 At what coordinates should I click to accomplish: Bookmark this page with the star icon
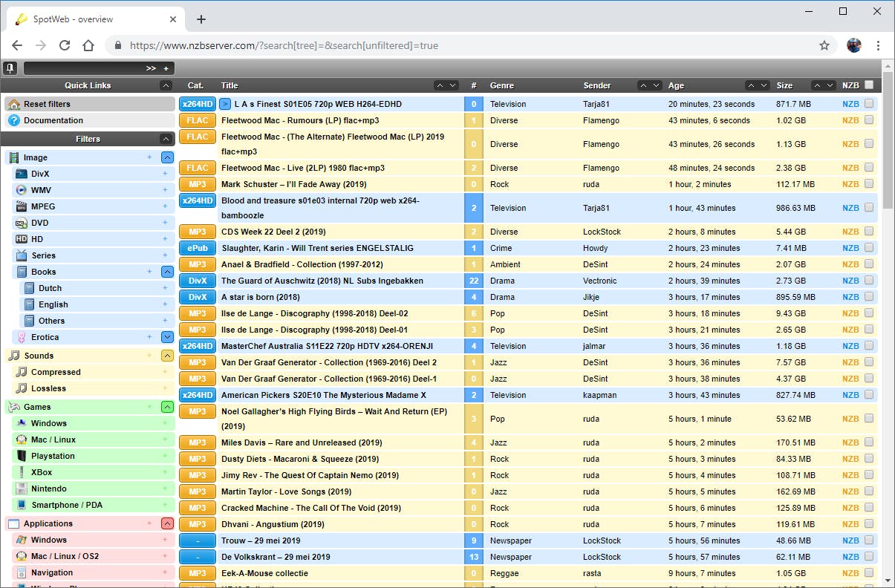click(824, 45)
